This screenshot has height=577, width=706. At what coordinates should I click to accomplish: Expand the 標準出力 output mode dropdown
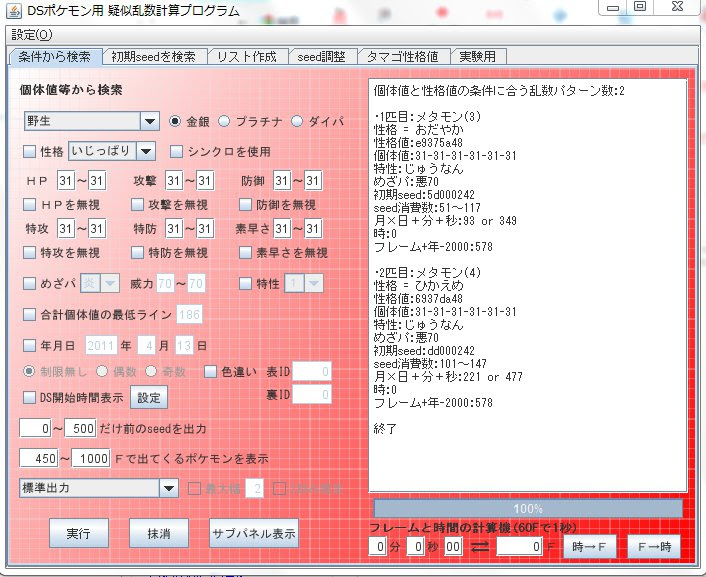click(169, 488)
